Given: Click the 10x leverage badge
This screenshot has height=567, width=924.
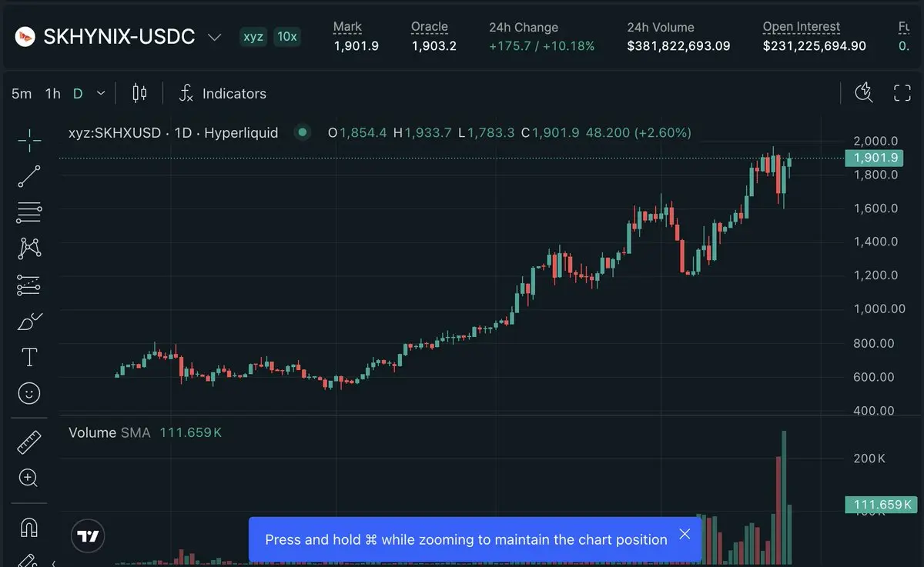Looking at the screenshot, I should pos(287,36).
